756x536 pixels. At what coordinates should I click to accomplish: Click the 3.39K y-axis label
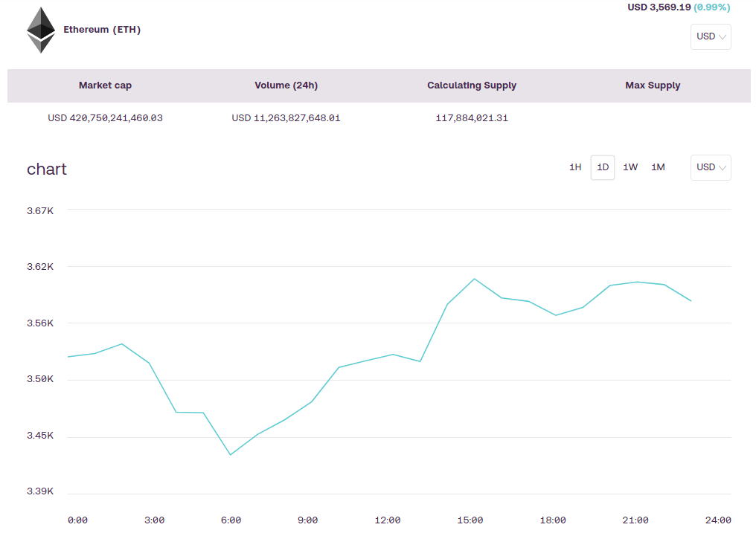(x=40, y=491)
